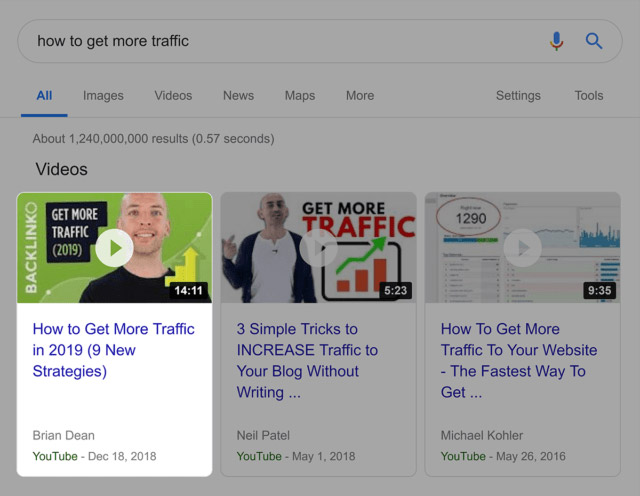
Task: Open the Settings menu
Action: (518, 96)
